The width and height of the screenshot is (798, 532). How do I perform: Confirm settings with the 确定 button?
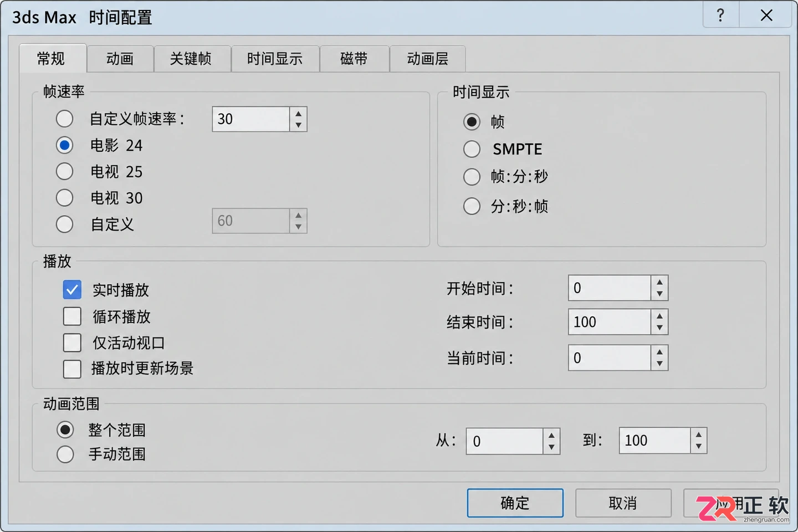coord(515,503)
